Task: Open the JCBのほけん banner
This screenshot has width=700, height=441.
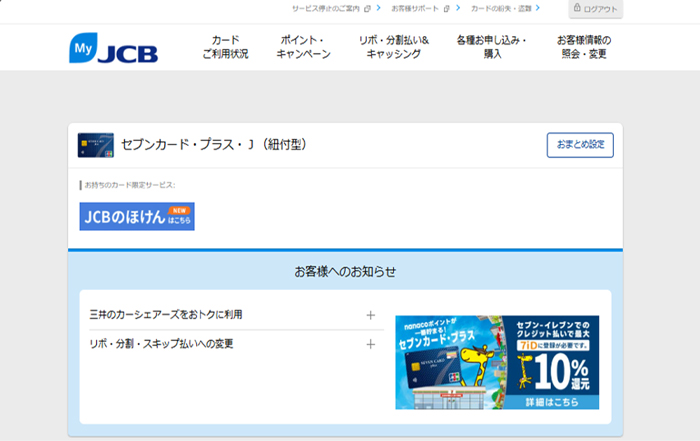Action: click(x=137, y=216)
